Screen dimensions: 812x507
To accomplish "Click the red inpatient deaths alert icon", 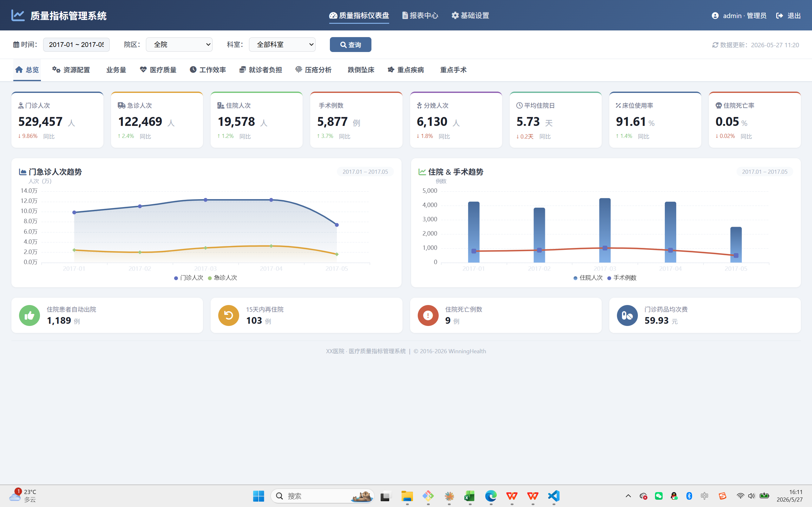I will (x=428, y=315).
